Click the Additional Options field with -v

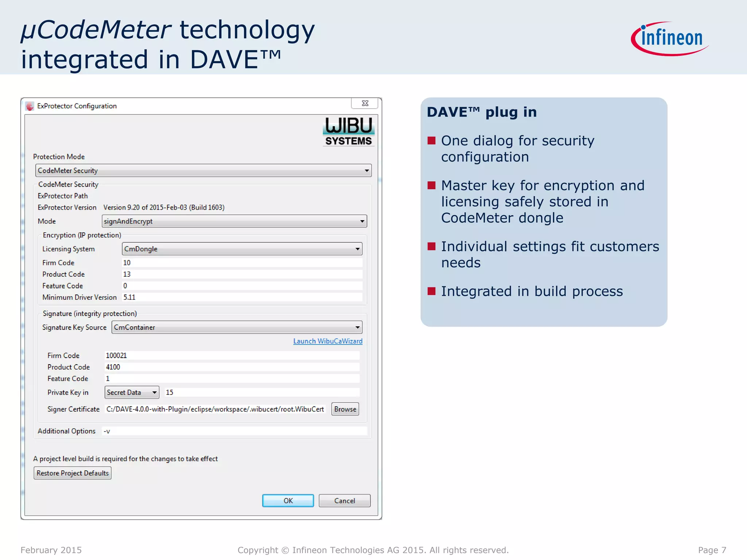point(235,431)
